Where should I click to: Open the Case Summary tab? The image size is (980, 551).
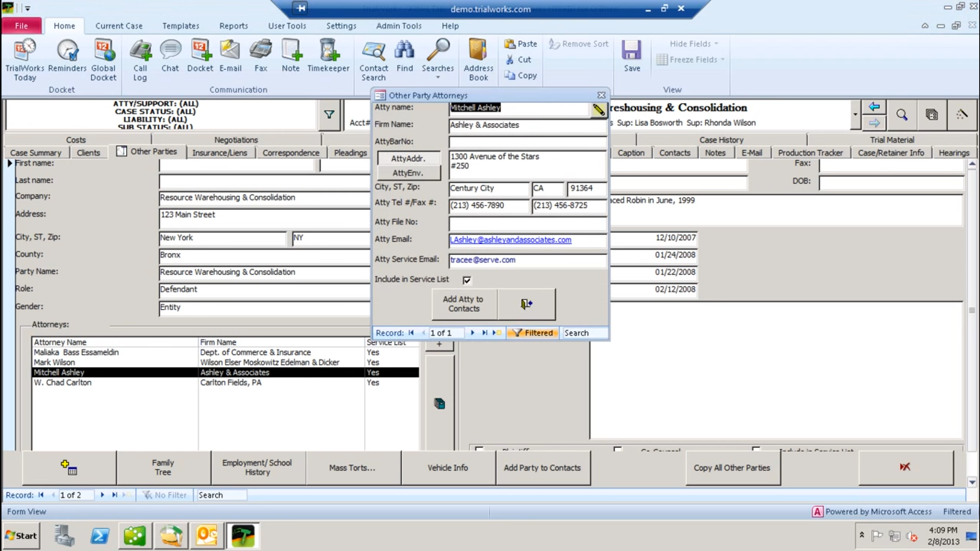point(36,153)
